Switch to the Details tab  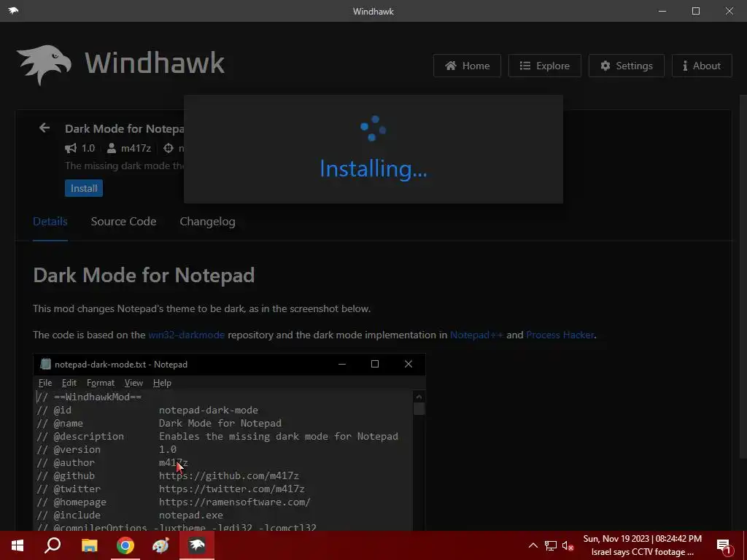tap(50, 222)
